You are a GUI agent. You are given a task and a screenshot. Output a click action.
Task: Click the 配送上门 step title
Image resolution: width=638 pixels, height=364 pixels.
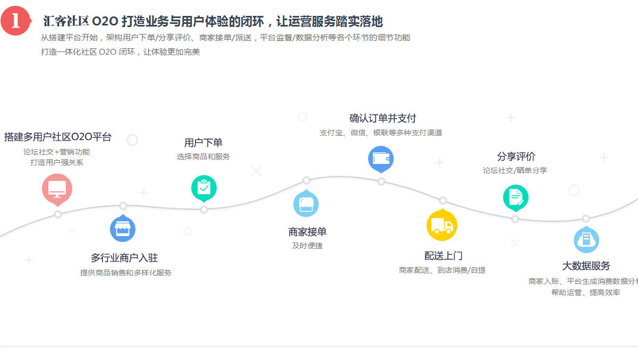pyautogui.click(x=443, y=256)
